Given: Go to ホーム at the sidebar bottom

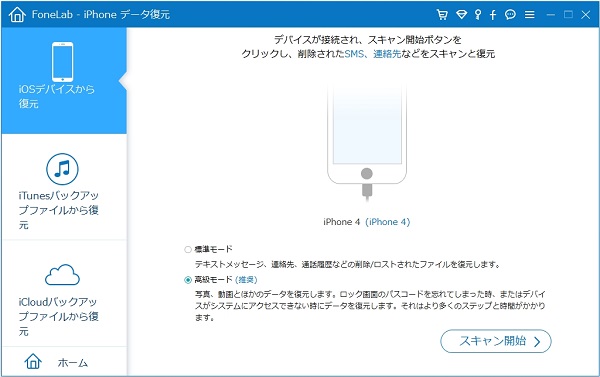Looking at the screenshot, I should [64, 362].
